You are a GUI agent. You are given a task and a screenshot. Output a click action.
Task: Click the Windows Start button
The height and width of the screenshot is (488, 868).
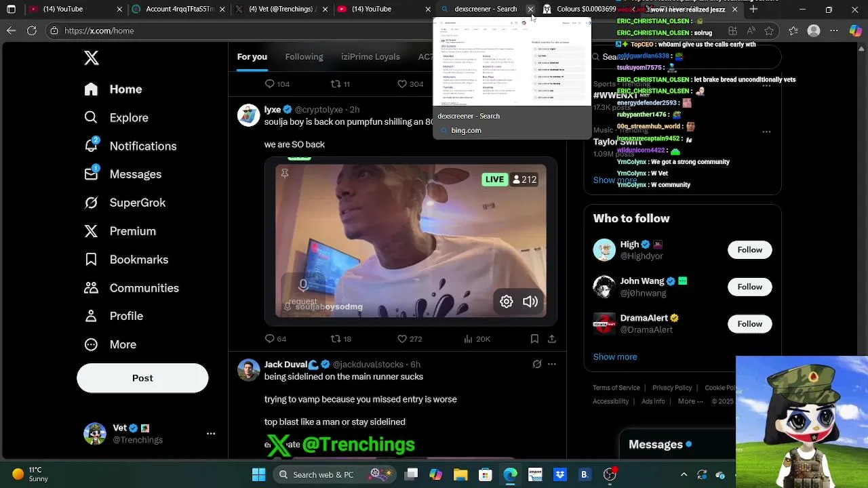point(259,474)
